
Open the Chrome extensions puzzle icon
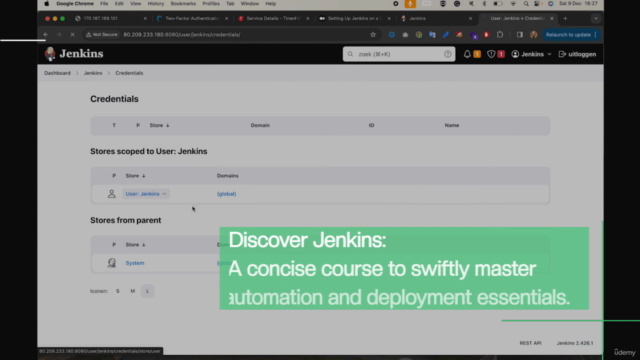tap(500, 35)
